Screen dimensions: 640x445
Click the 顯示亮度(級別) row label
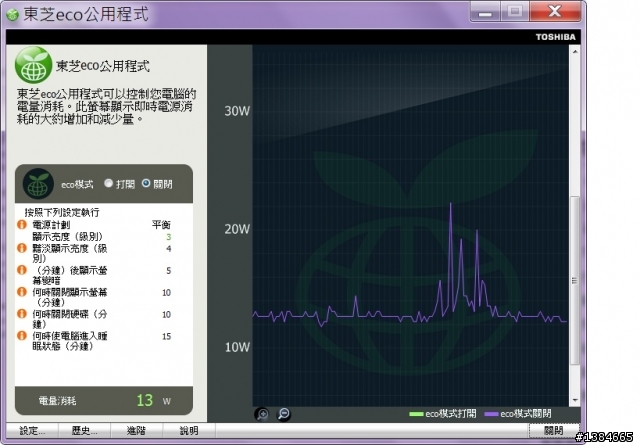pyautogui.click(x=68, y=237)
